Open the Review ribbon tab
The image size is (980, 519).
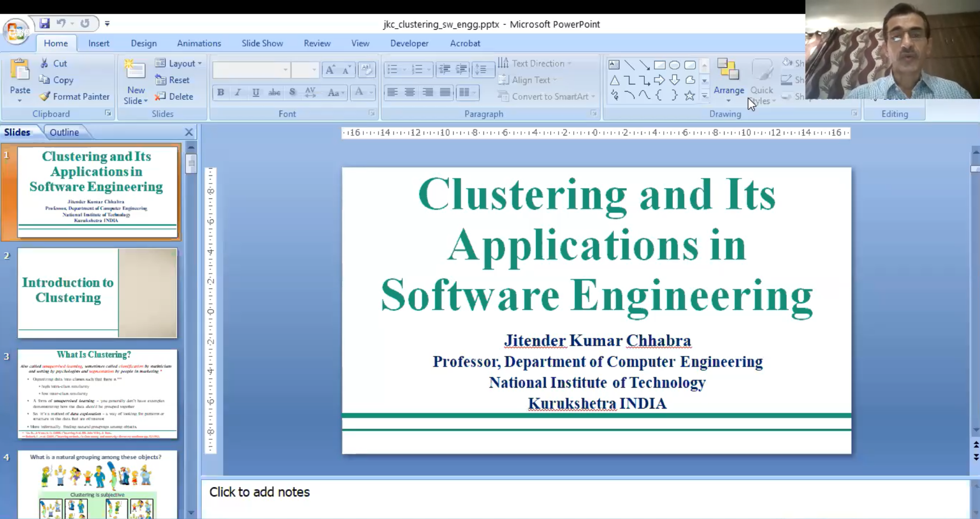pyautogui.click(x=317, y=43)
